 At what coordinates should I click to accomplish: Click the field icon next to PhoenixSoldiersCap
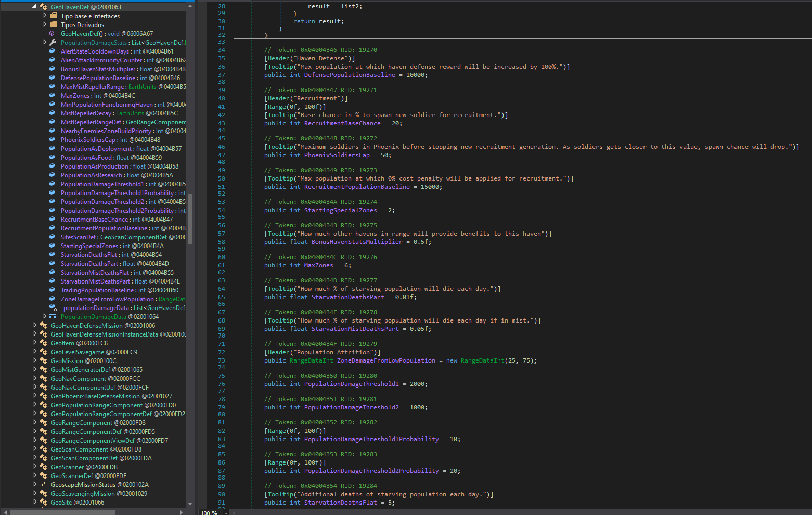click(52, 139)
